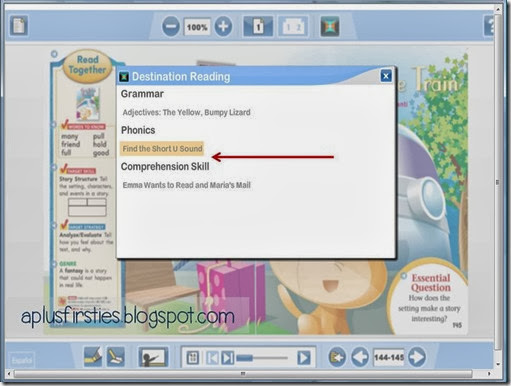This screenshot has height=386, width=511.
Task: Click the vertical scrollbar on the right
Action: click(x=498, y=182)
